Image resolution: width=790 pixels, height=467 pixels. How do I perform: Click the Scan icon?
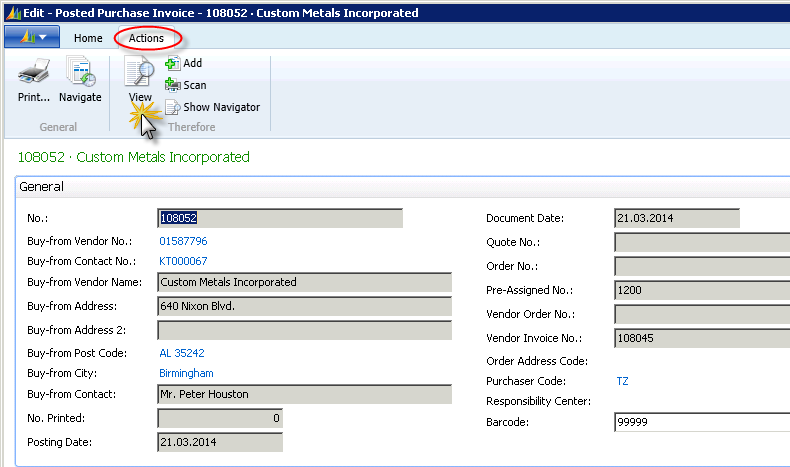click(172, 85)
